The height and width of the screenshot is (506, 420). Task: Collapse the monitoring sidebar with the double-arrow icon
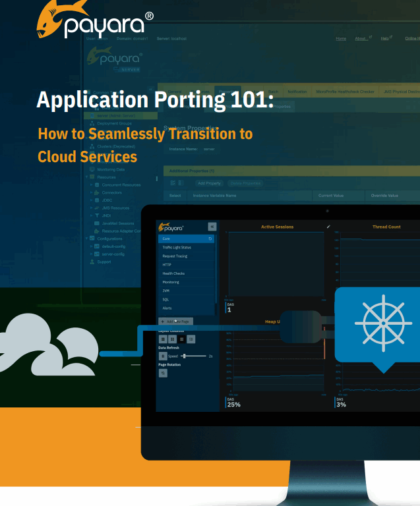click(x=212, y=226)
